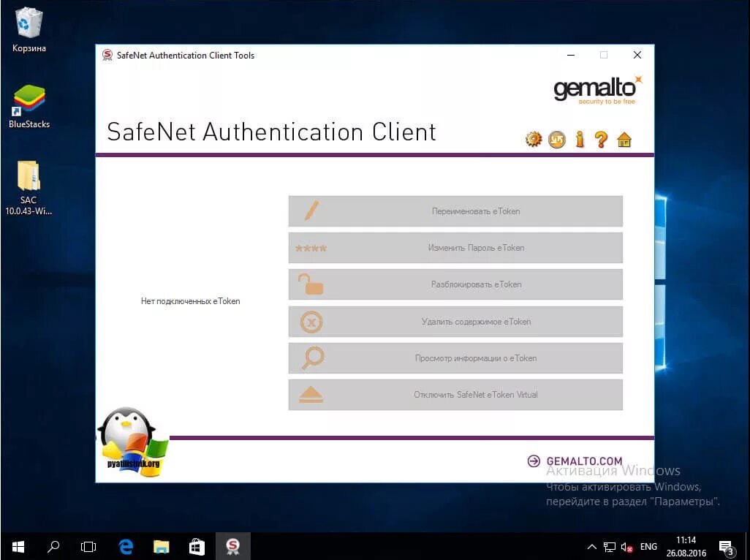Click Отключить SafeNet eToken Virtual button
Screen dimensions: 750x560
(x=455, y=395)
